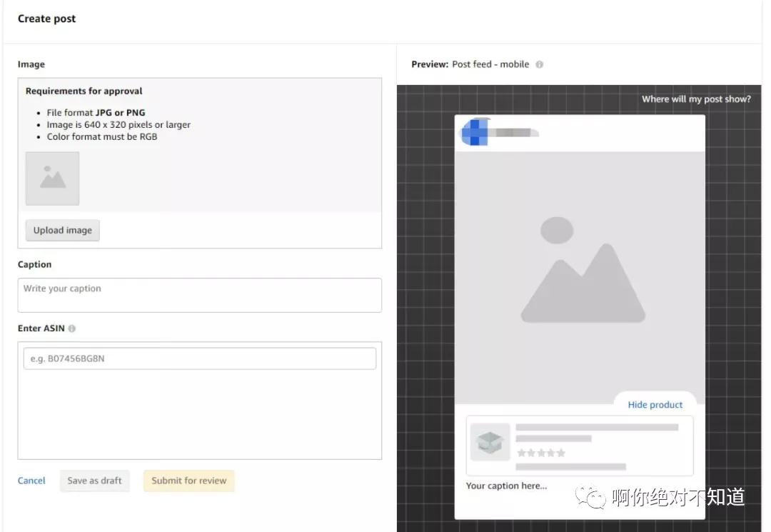
Task: Click the product box icon in preview card
Action: pos(490,442)
